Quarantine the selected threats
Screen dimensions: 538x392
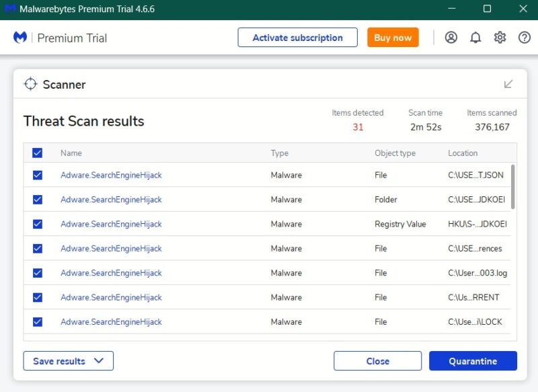coord(473,360)
